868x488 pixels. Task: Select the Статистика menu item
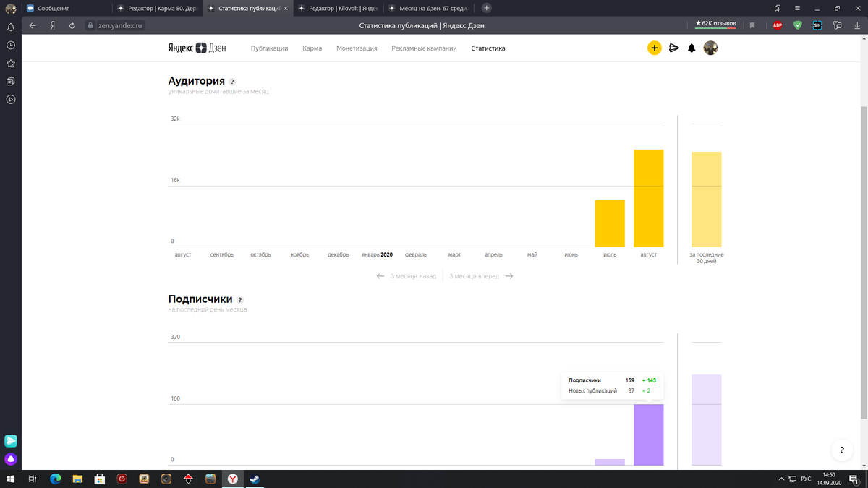tap(488, 48)
